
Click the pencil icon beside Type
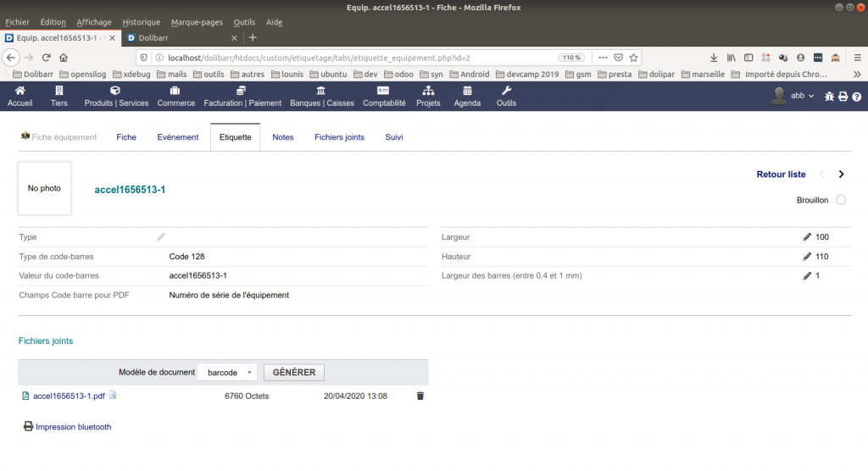(x=161, y=237)
